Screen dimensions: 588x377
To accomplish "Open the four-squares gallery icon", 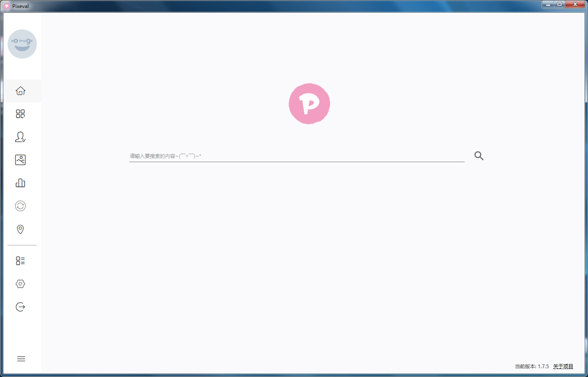I will point(21,114).
